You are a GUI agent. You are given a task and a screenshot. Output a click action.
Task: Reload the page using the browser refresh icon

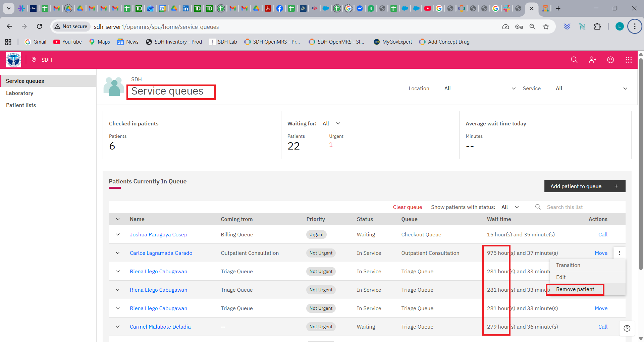[39, 26]
